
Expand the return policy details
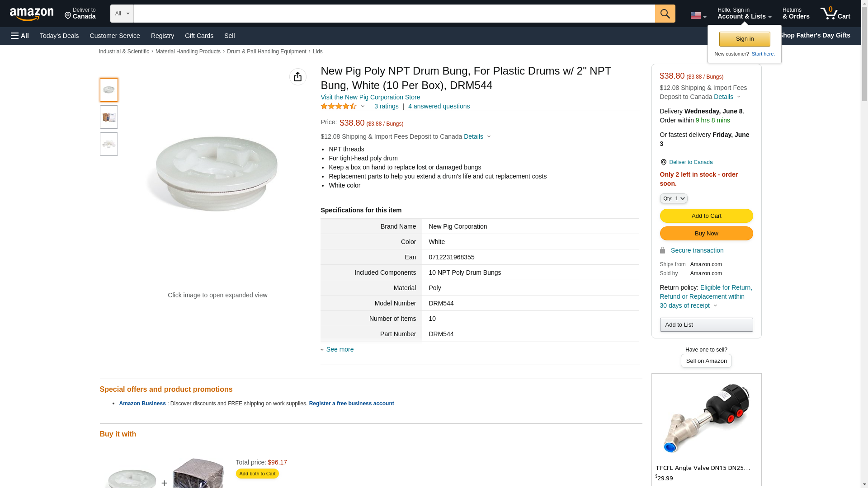(x=715, y=305)
